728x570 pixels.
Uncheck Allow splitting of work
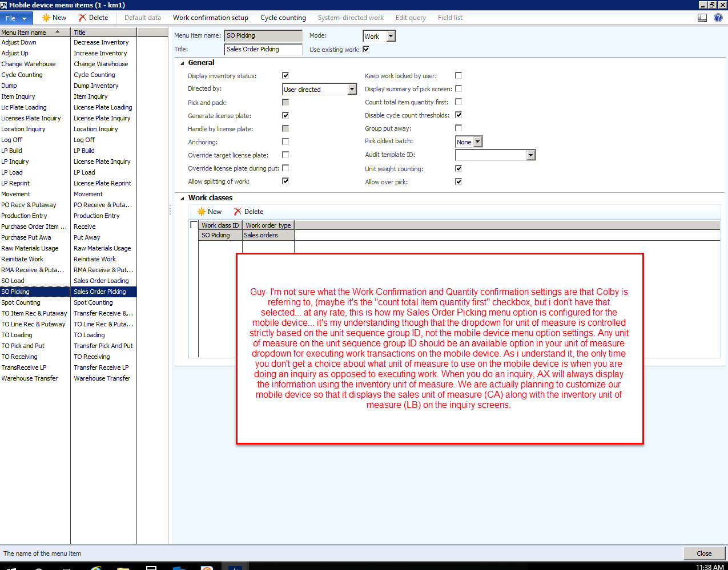point(285,181)
